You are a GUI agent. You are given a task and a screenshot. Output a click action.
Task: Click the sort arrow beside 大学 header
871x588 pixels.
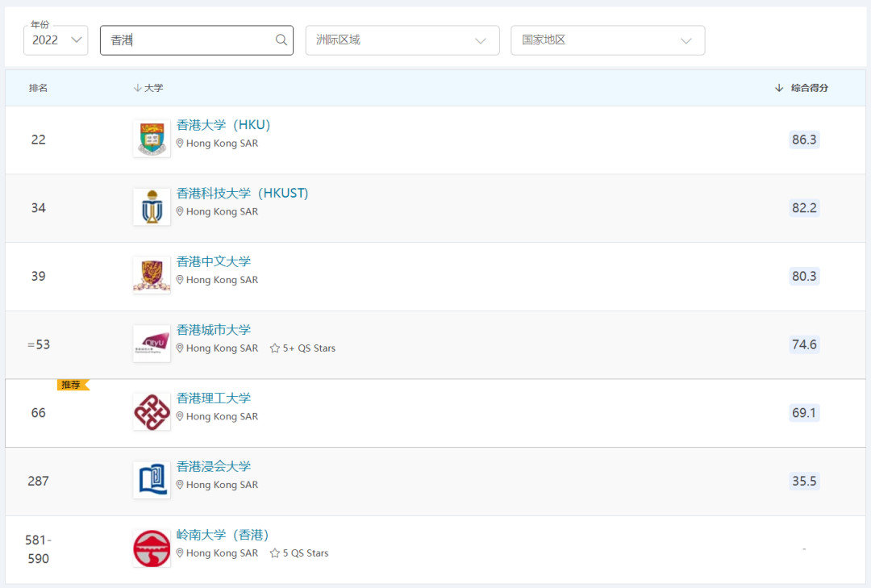coord(137,88)
